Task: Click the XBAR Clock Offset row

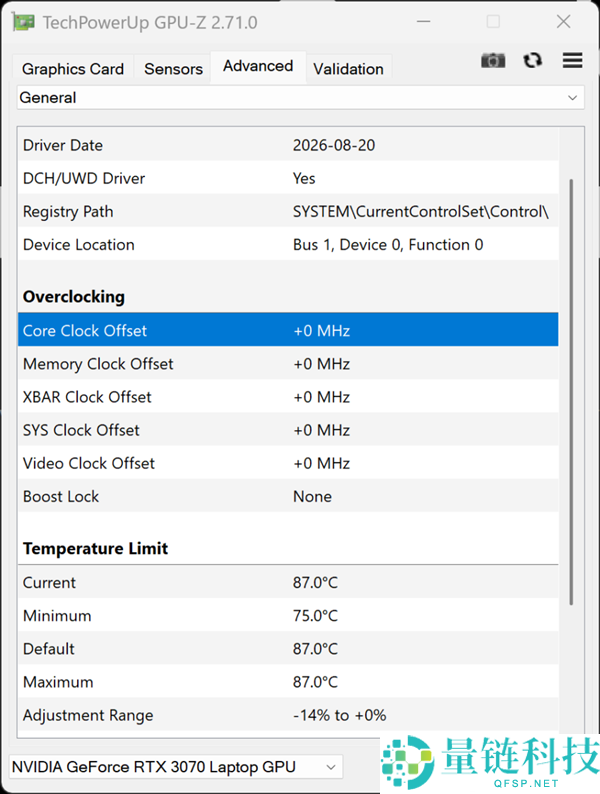Action: (x=288, y=396)
